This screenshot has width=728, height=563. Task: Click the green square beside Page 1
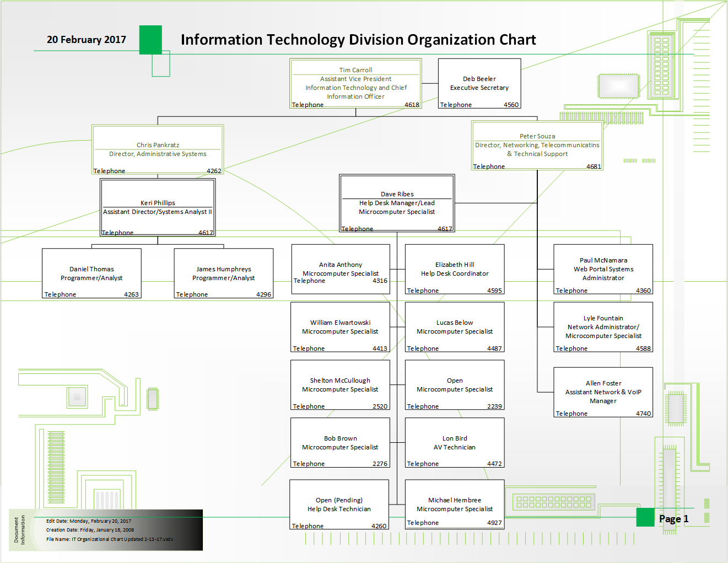tap(644, 518)
